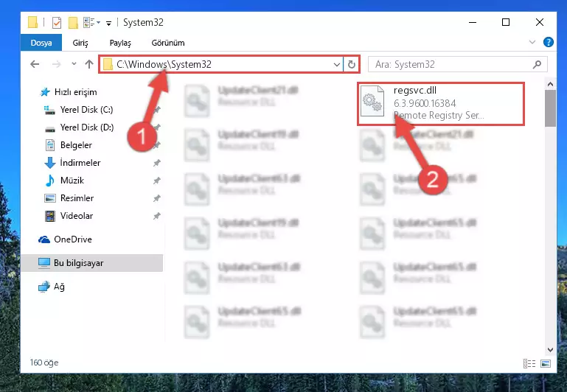
Task: Click the search box Ara: System32
Action: click(x=457, y=64)
